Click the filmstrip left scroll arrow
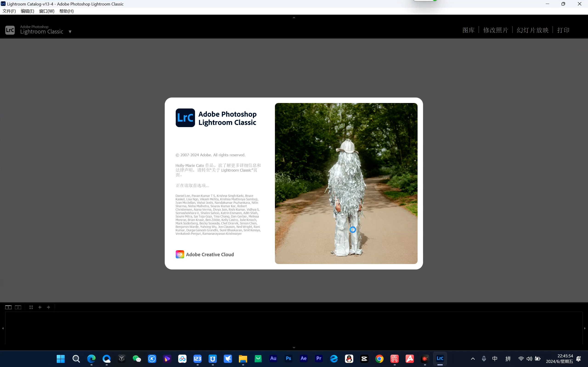The width and height of the screenshot is (588, 367). [3, 328]
